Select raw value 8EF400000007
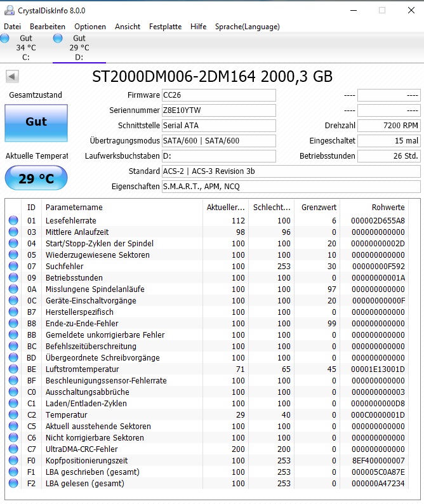This screenshot has width=424, height=504. tap(378, 460)
